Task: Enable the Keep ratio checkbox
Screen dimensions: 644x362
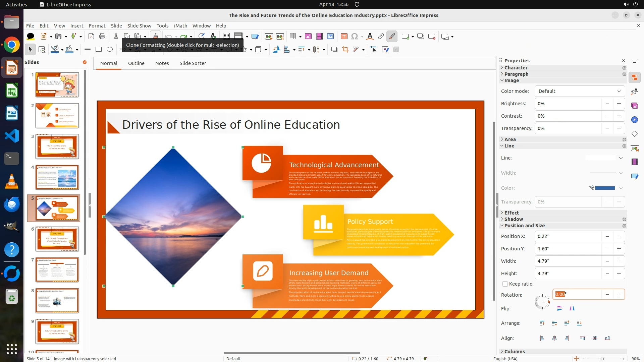Action: (505, 284)
